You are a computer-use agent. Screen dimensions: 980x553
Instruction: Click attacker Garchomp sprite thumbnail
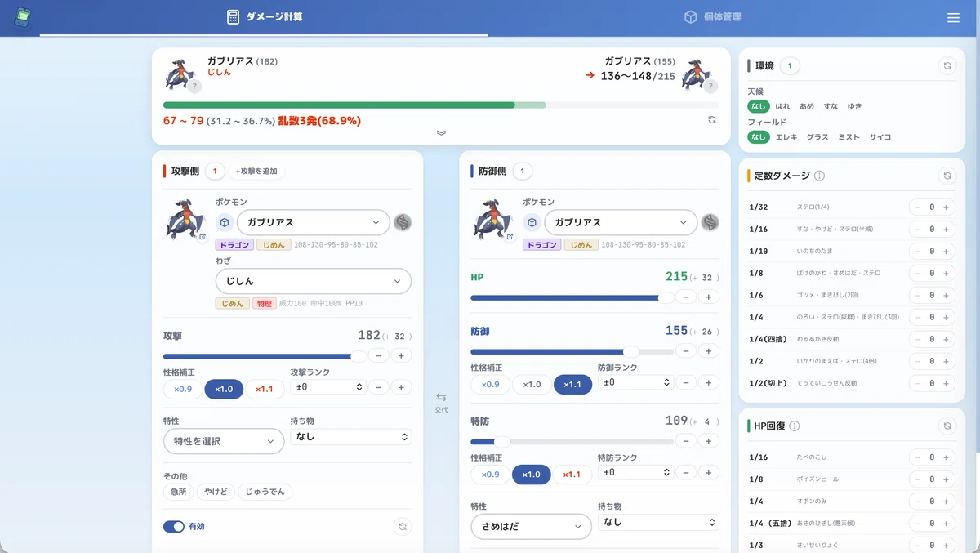[184, 221]
